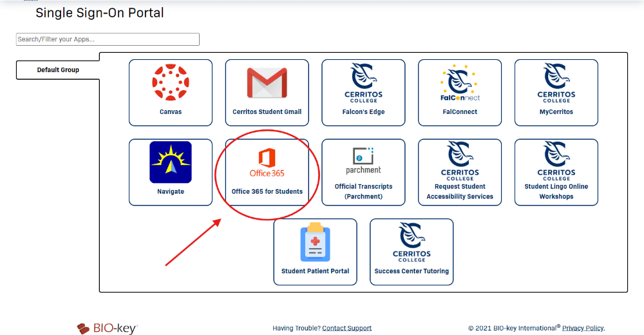Click the 2021 BIO-key International copyright text
This screenshot has height=335, width=644.
pyautogui.click(x=514, y=328)
